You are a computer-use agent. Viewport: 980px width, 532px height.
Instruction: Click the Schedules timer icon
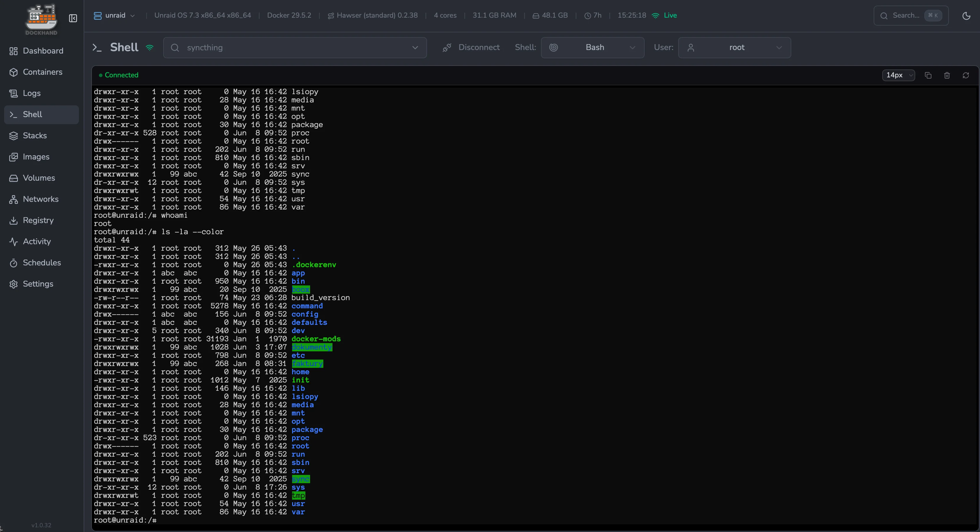(x=14, y=263)
